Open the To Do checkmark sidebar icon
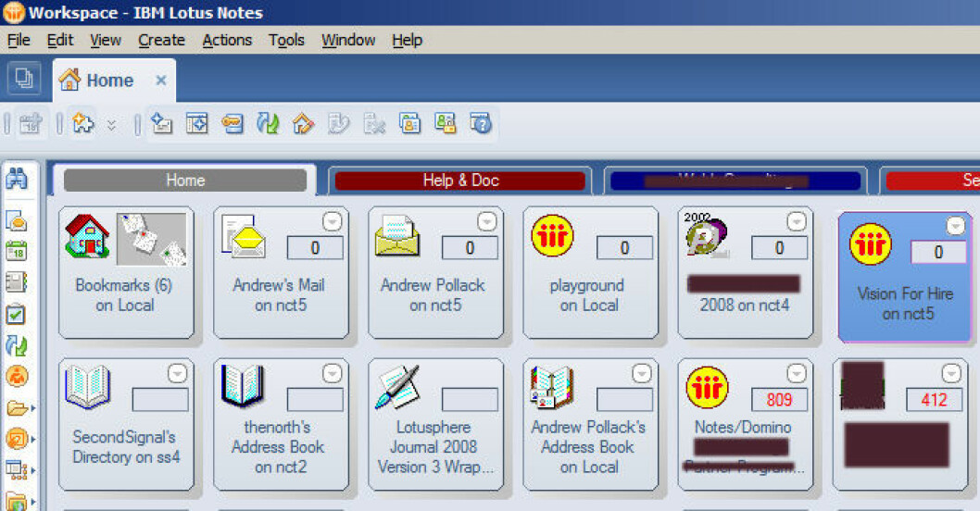Image resolution: width=980 pixels, height=511 pixels. tap(17, 314)
